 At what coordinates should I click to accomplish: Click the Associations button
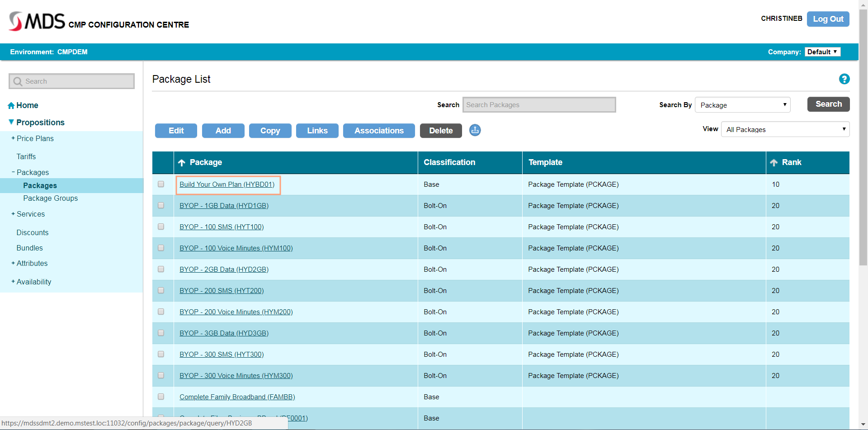tap(379, 131)
